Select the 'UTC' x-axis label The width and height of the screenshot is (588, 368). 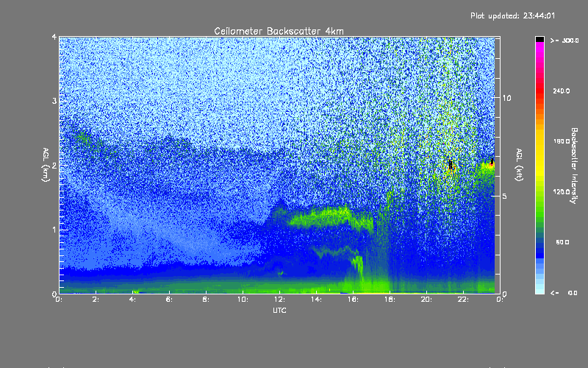(x=279, y=310)
